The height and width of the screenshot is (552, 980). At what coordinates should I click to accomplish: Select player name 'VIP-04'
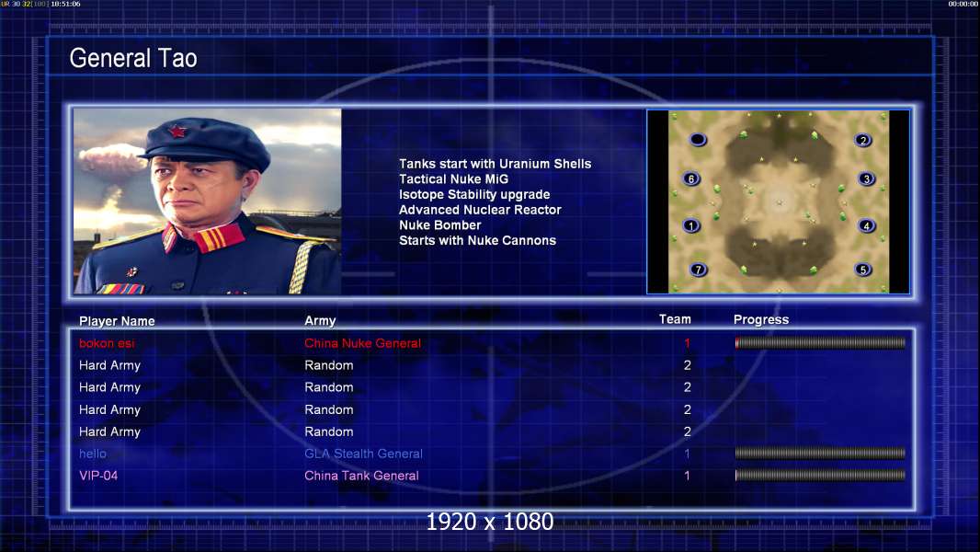pyautogui.click(x=98, y=476)
